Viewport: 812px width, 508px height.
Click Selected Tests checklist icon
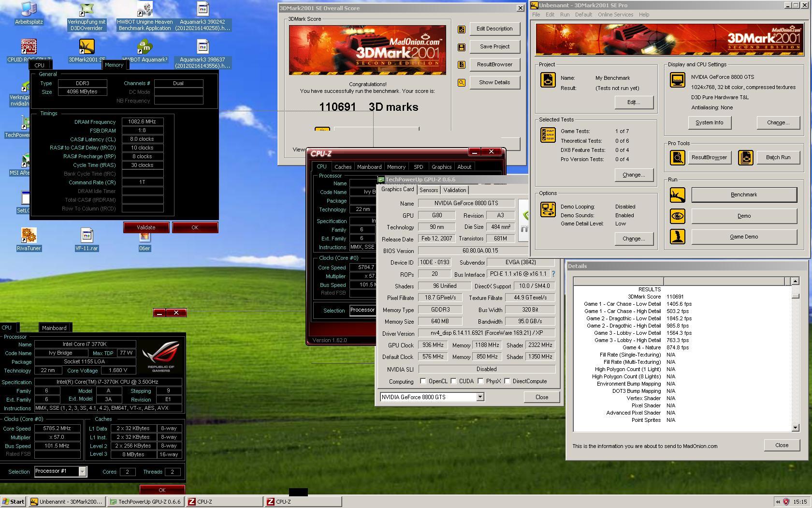pos(548,135)
